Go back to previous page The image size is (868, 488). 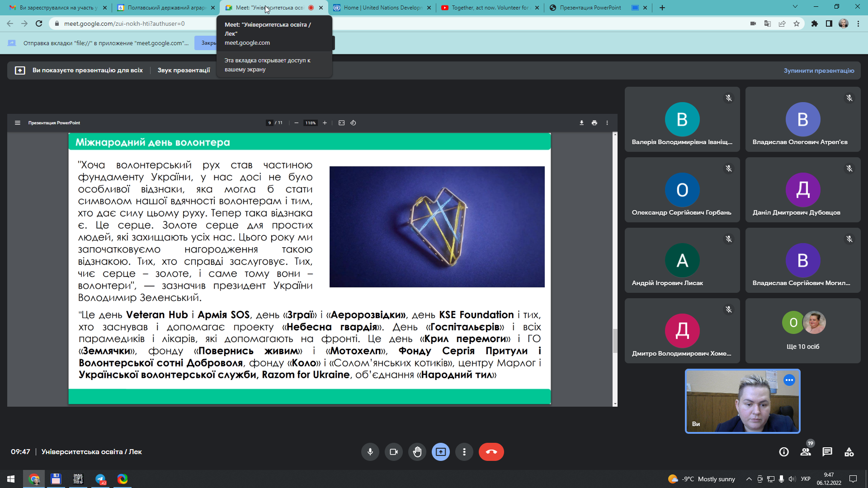tap(10, 23)
